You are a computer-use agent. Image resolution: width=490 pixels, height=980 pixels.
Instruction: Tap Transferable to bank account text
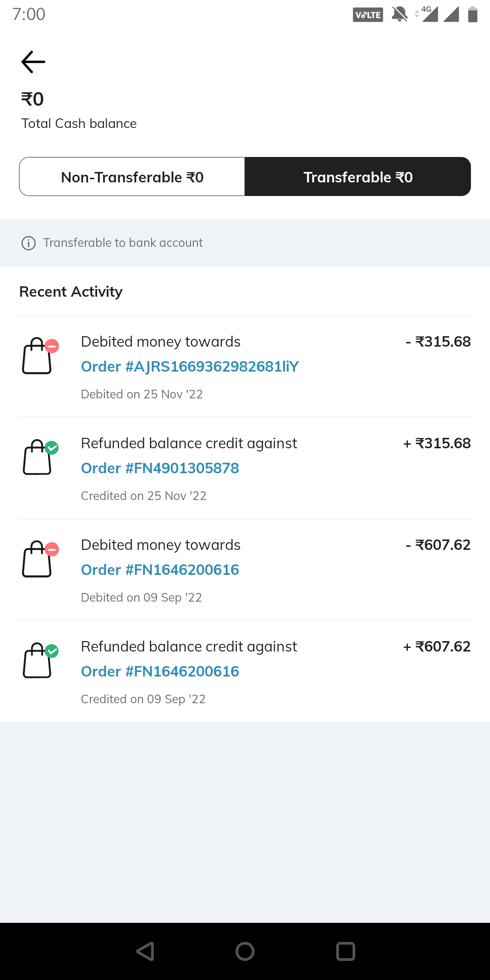click(x=122, y=243)
